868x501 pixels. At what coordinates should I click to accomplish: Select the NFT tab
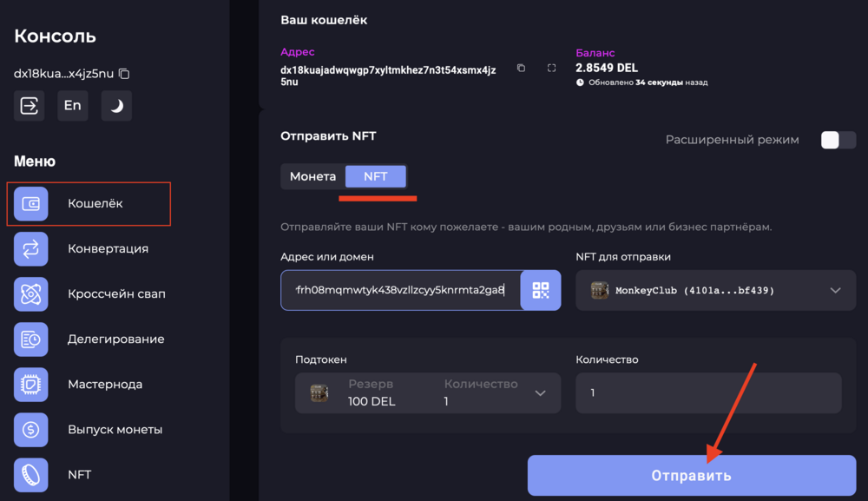[375, 176]
